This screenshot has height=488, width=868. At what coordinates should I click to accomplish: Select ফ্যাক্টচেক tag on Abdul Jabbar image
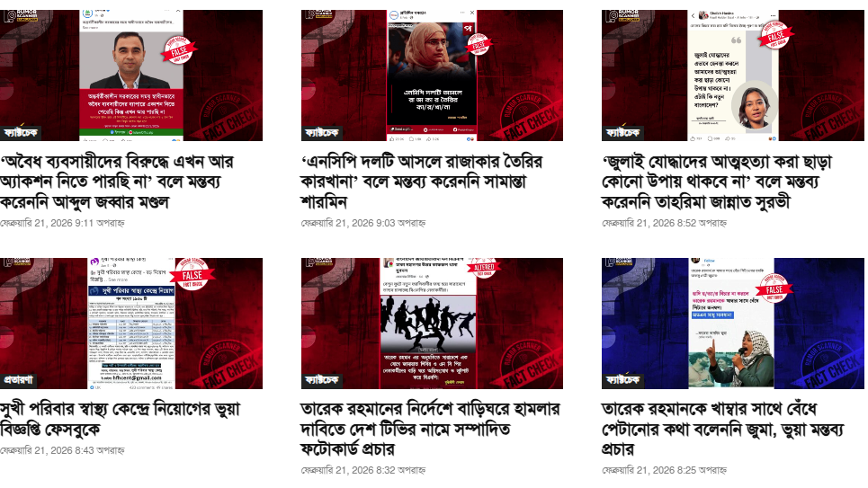21,133
